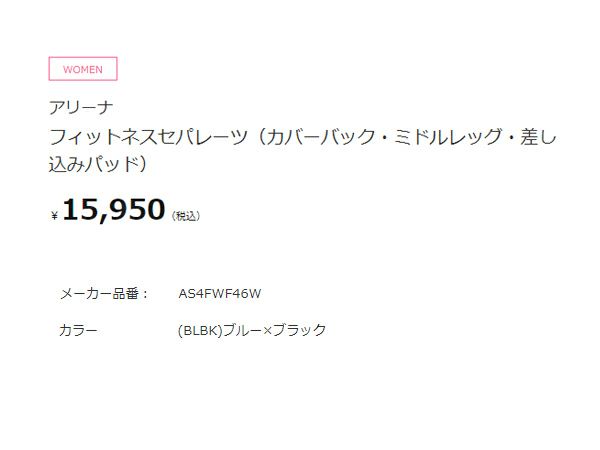Click the word ブルー in the color value
This screenshot has width=600, height=450.
point(241,330)
